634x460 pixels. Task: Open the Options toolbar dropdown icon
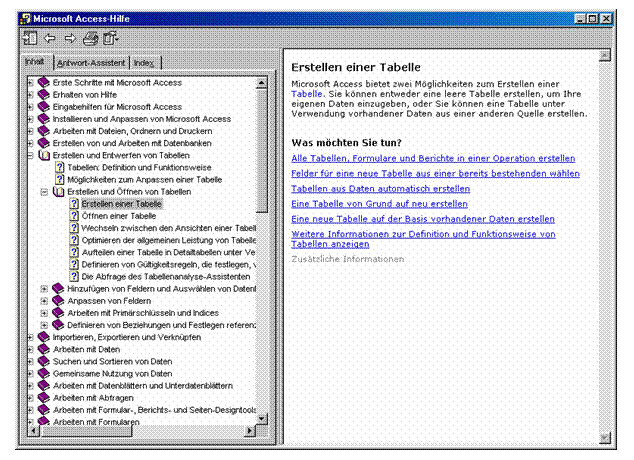point(110,38)
